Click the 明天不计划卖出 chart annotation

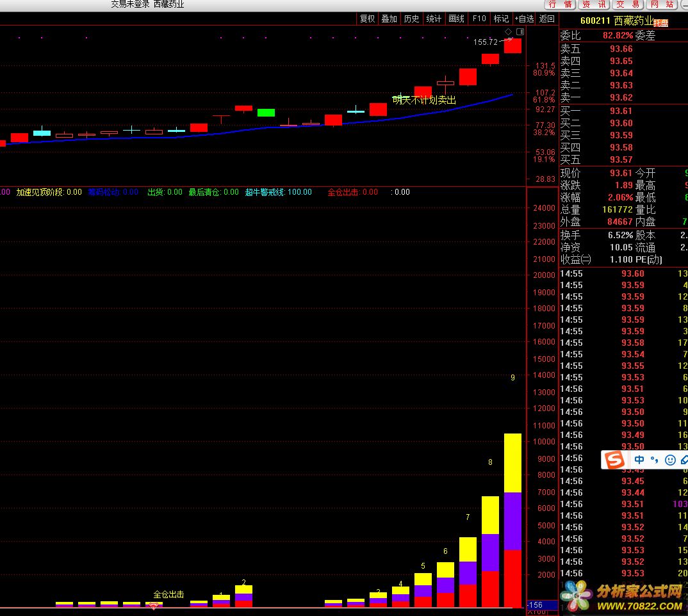[424, 100]
